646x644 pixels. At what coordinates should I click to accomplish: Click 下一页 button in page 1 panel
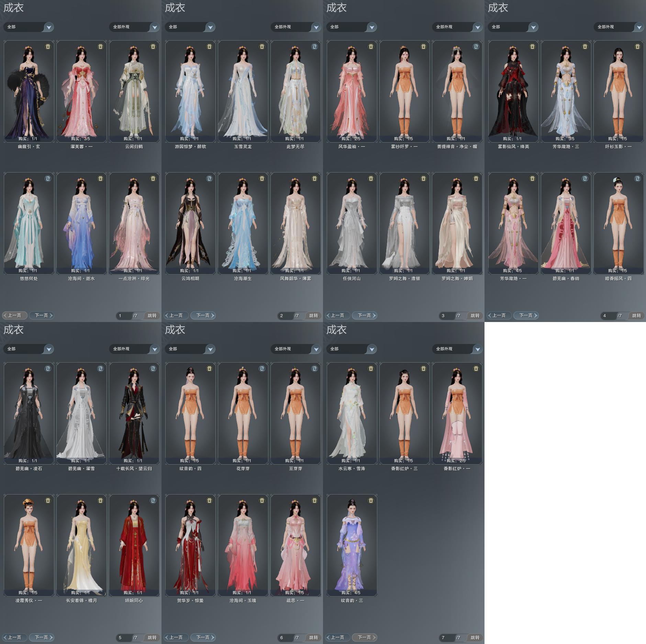[x=42, y=315]
